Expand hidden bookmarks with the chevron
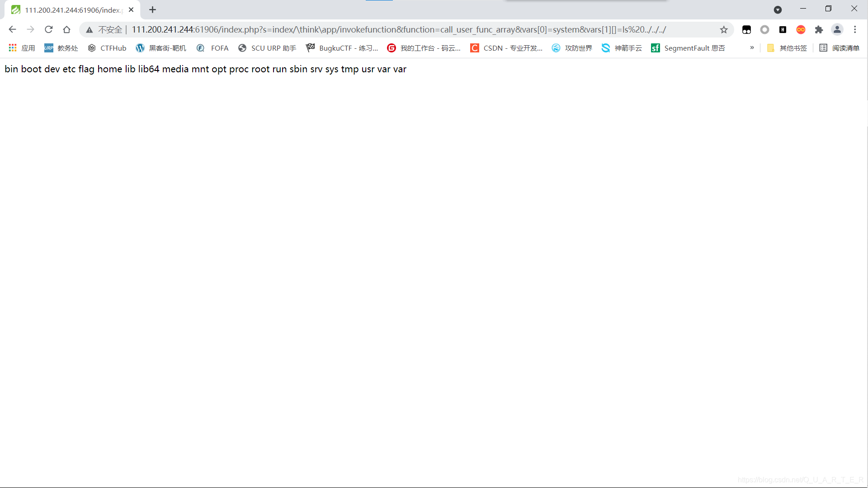The image size is (868, 488). pos(752,47)
